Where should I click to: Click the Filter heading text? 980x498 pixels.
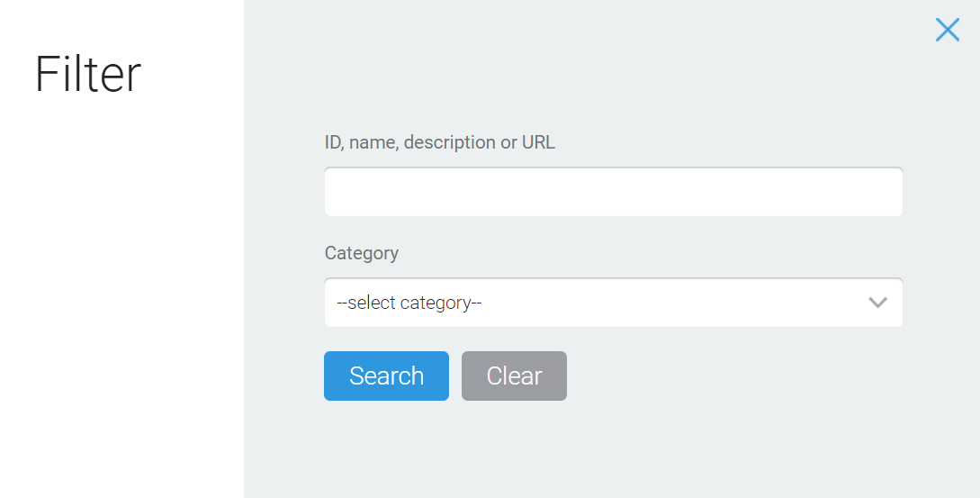(88, 75)
